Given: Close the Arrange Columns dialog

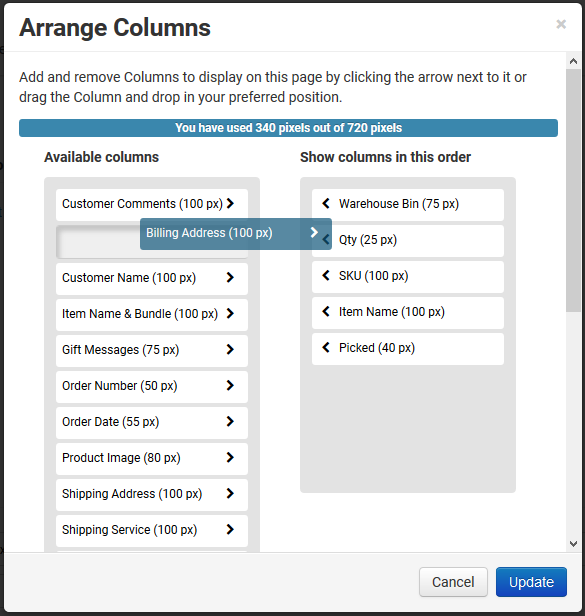Looking at the screenshot, I should pyautogui.click(x=561, y=24).
